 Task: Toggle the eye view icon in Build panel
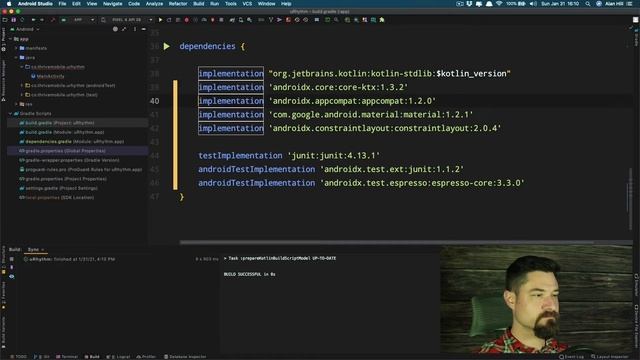pos(11,276)
